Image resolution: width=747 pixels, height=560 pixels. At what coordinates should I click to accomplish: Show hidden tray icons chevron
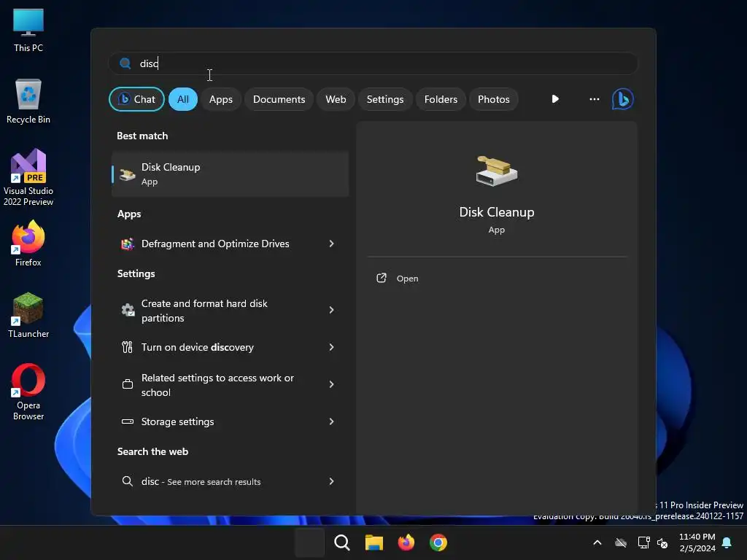click(597, 542)
